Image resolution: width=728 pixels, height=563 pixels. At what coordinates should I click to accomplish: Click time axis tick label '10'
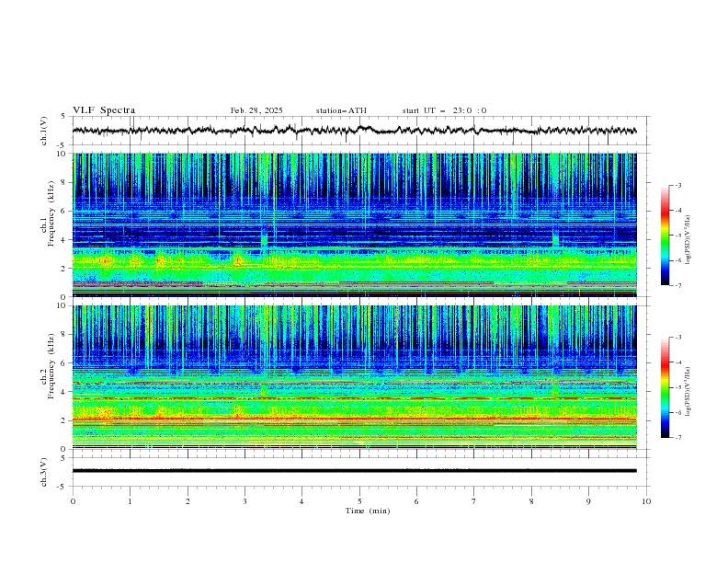(x=646, y=501)
